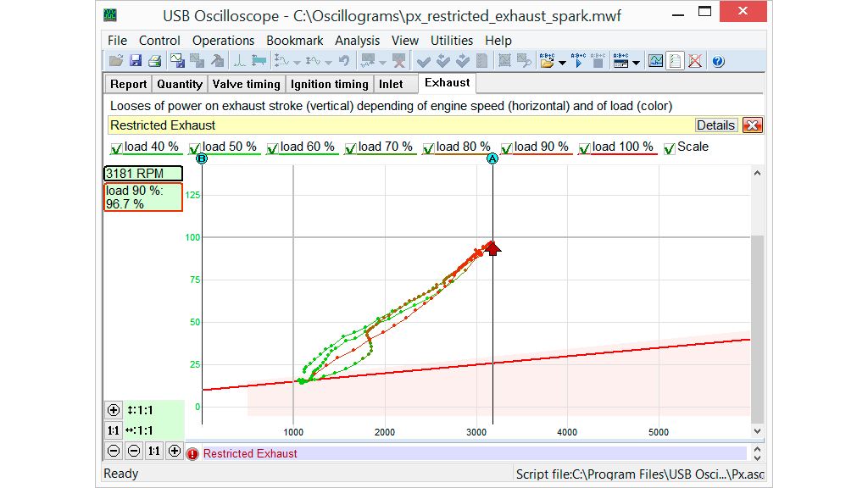The width and height of the screenshot is (868, 488).
Task: Stop the script with the A:B+C stop icon
Action: click(598, 61)
